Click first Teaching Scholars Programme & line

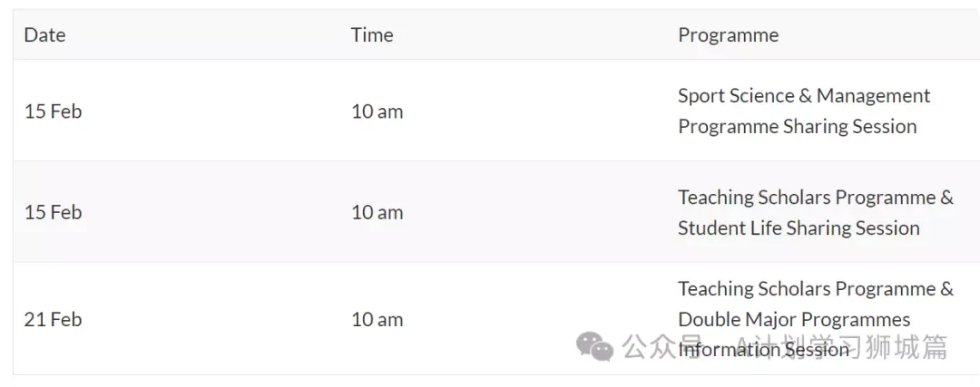[816, 198]
